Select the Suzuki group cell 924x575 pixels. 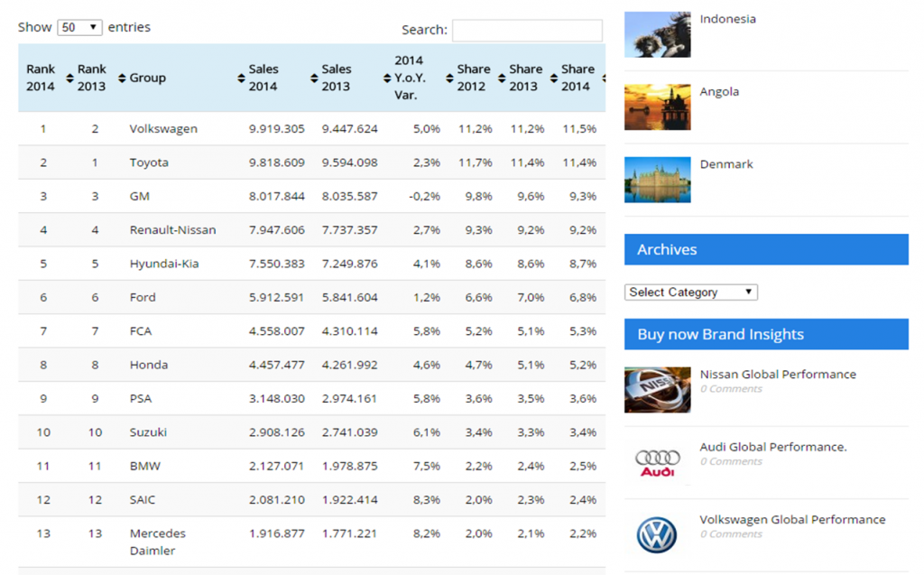pos(148,432)
